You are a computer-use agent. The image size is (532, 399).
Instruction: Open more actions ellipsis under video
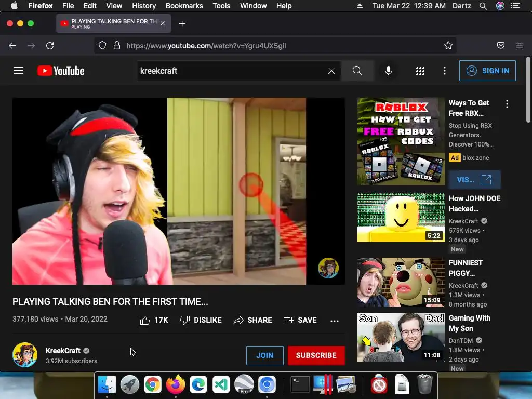pos(335,321)
